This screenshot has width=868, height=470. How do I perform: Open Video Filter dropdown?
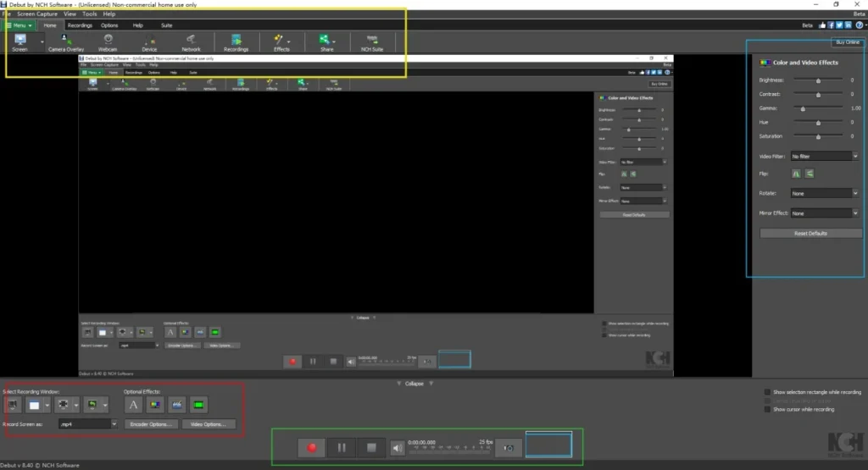pos(824,157)
